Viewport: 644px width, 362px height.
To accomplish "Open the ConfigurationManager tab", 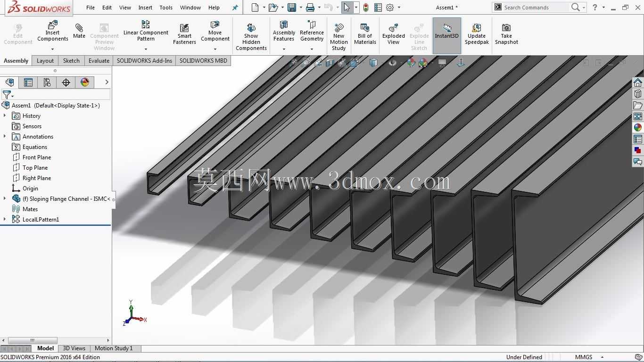I will (x=47, y=82).
